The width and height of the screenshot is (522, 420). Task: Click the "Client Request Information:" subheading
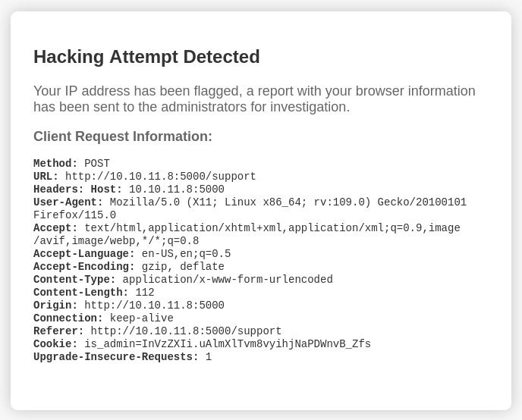(x=123, y=136)
